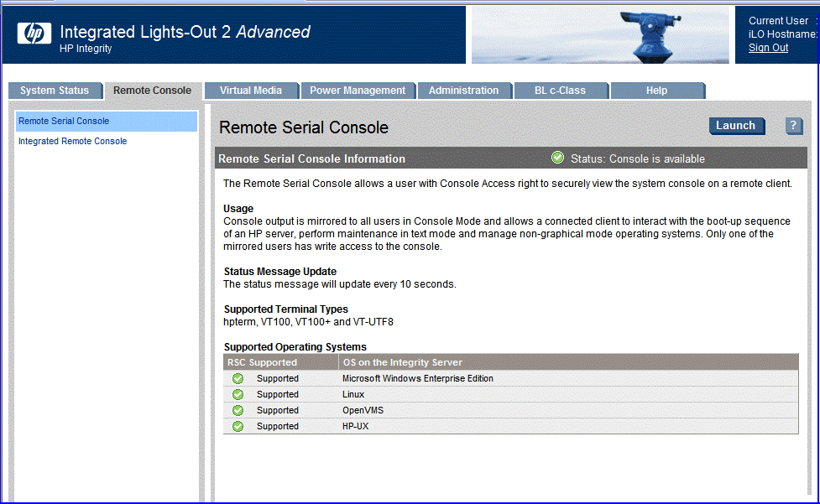
Task: Click the 'Integrated Lights-Out 2 Advanced' title
Action: (185, 32)
